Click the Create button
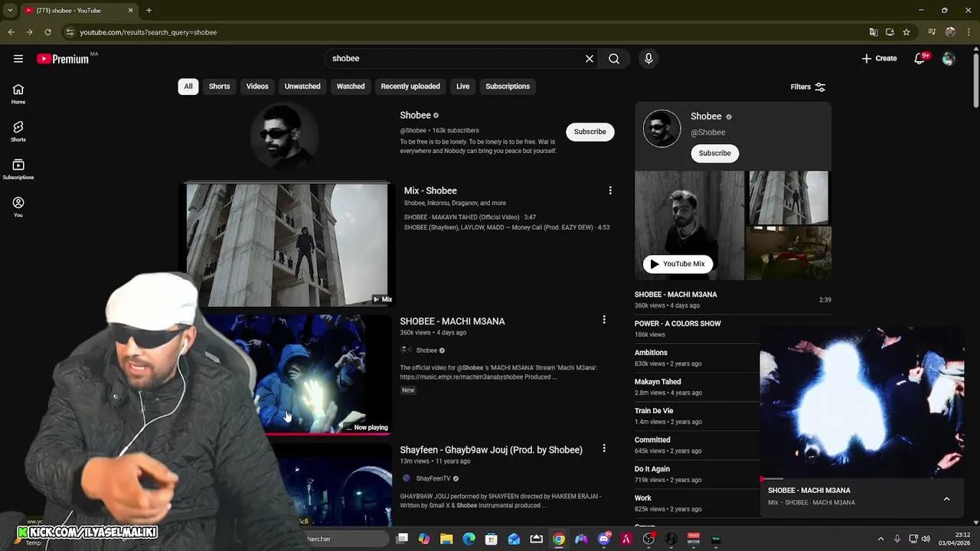The height and width of the screenshot is (551, 980). click(x=879, y=59)
